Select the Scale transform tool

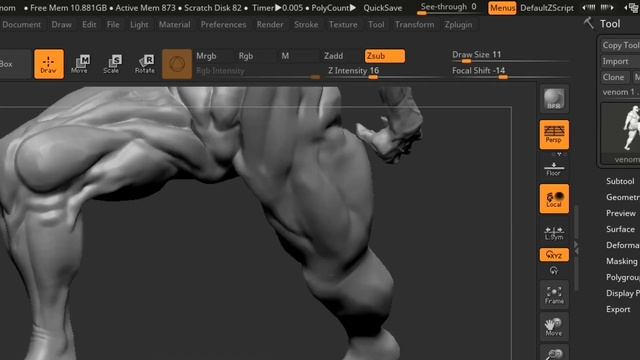tap(112, 64)
